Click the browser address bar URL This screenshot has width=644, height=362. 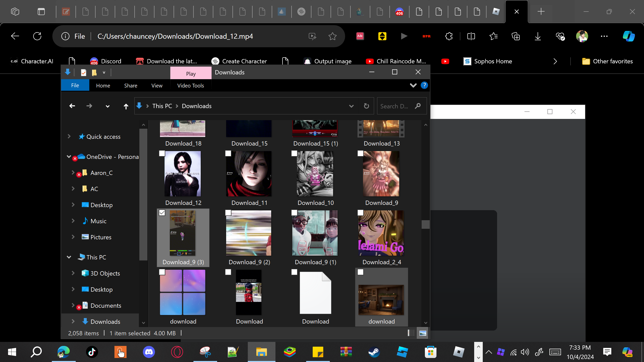pos(175,36)
